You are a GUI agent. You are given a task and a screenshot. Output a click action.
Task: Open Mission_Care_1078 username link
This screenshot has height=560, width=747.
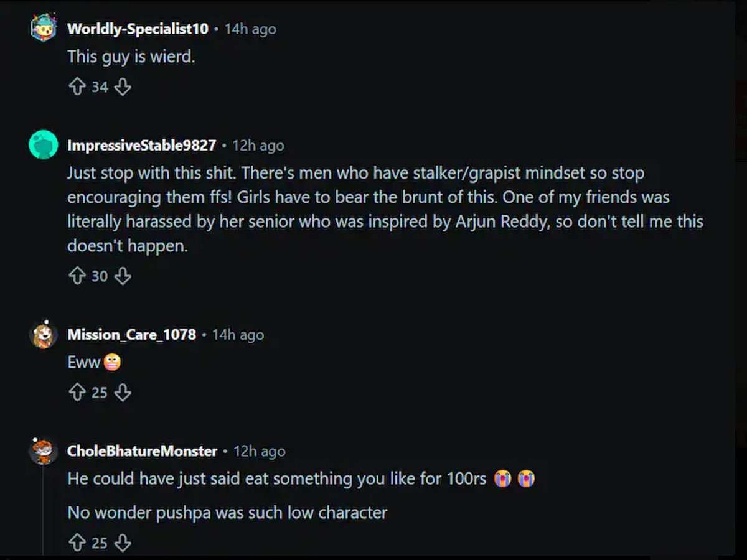132,335
